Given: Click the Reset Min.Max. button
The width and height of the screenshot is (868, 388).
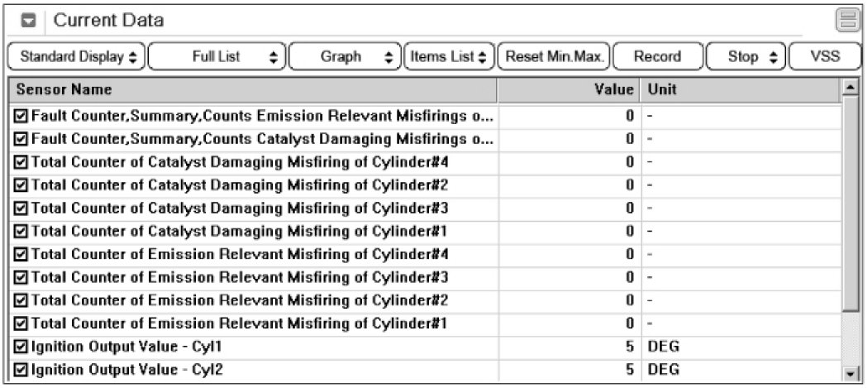Looking at the screenshot, I should click(x=556, y=57).
